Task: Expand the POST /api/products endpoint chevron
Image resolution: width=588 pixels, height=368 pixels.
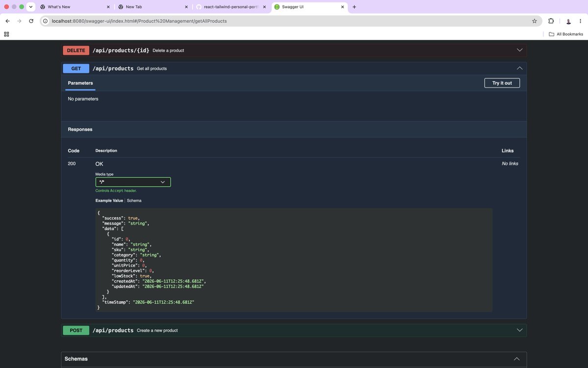Action: tap(519, 330)
